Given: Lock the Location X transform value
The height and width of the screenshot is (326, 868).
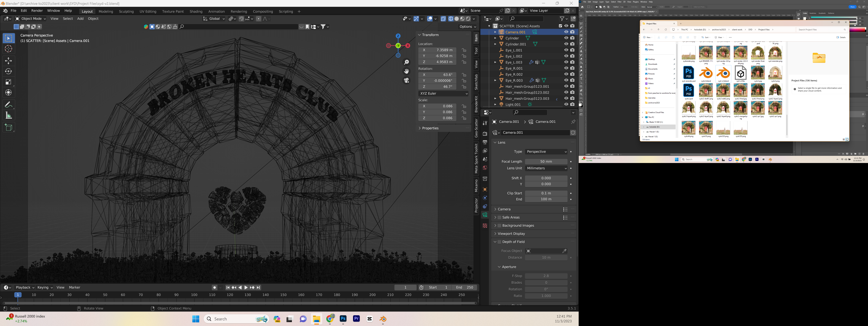Looking at the screenshot, I should pyautogui.click(x=464, y=50).
